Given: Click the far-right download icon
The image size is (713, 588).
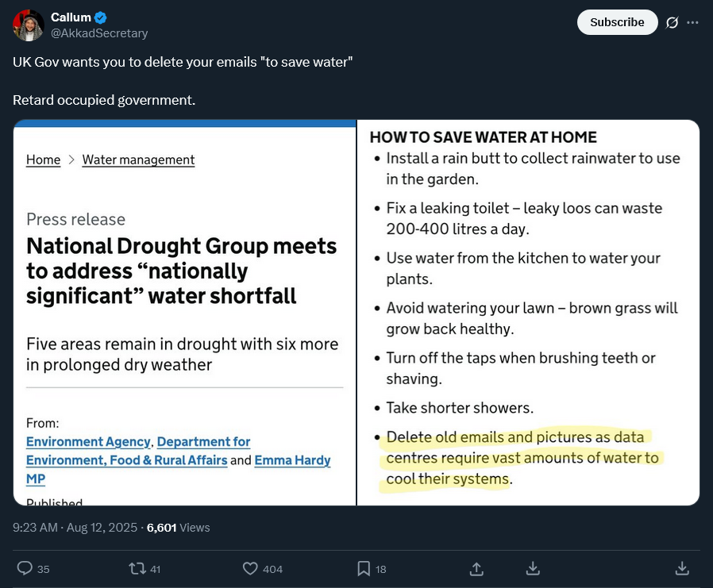Looking at the screenshot, I should point(681,568).
